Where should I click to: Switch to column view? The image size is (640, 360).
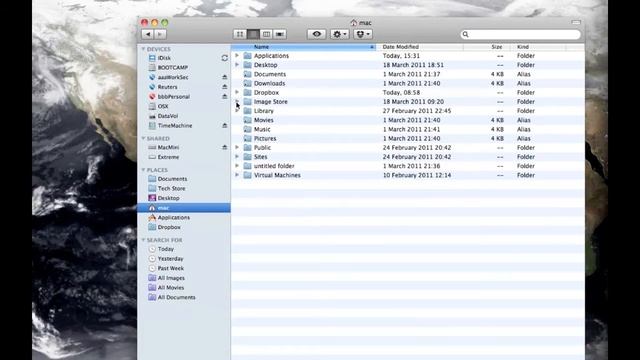point(266,34)
